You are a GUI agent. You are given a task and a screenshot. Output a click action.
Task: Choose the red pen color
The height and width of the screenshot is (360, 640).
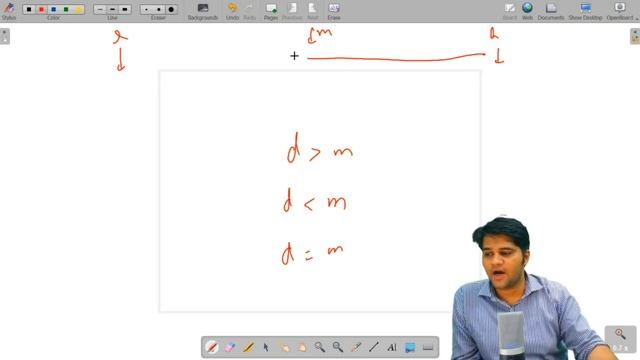(41, 9)
